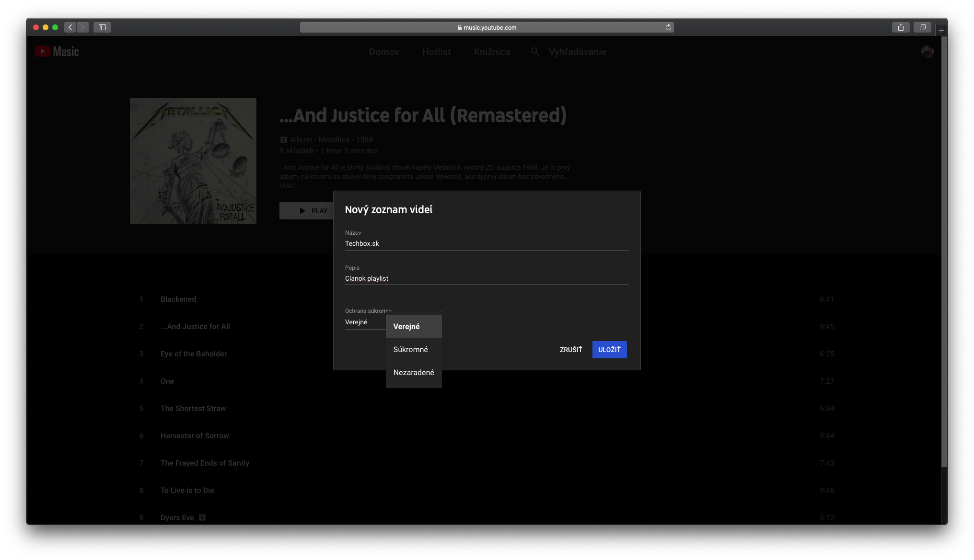Click the YouTube Music logo

pyautogui.click(x=57, y=52)
